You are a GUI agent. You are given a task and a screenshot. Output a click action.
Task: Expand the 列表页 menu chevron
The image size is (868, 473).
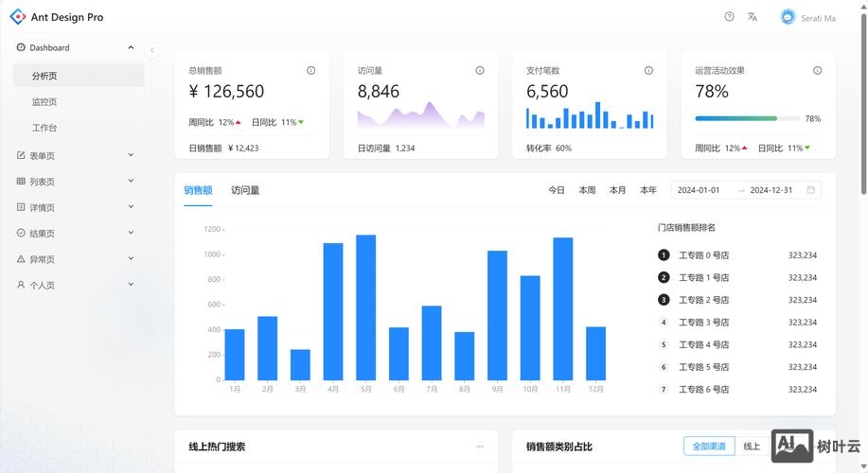[x=131, y=181]
